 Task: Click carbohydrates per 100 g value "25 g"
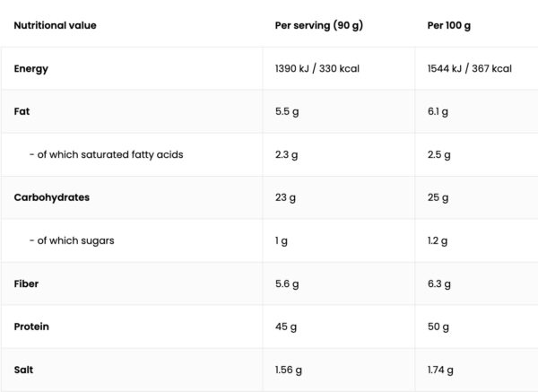click(438, 197)
